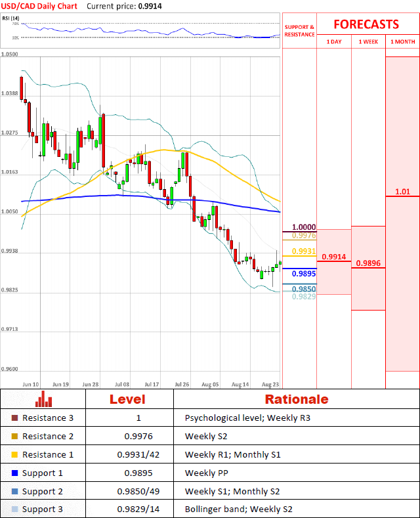Open the 1 WEEK forecast column header

368,42
